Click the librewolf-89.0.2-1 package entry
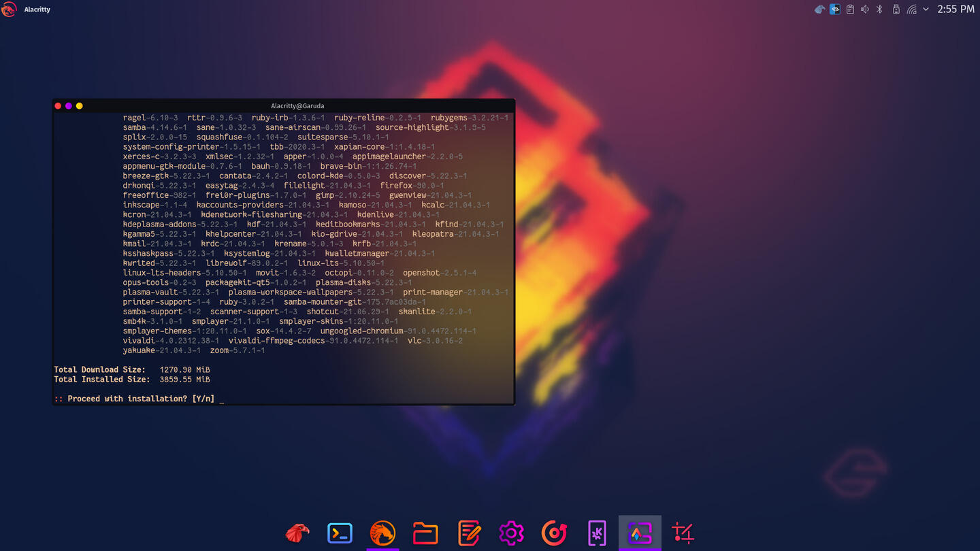Image resolution: width=980 pixels, height=551 pixels. 247,263
